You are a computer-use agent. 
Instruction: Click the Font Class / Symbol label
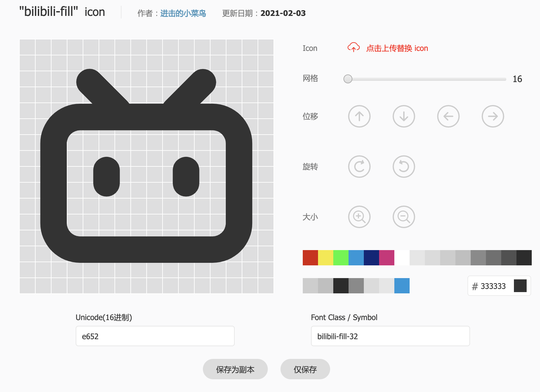point(344,318)
